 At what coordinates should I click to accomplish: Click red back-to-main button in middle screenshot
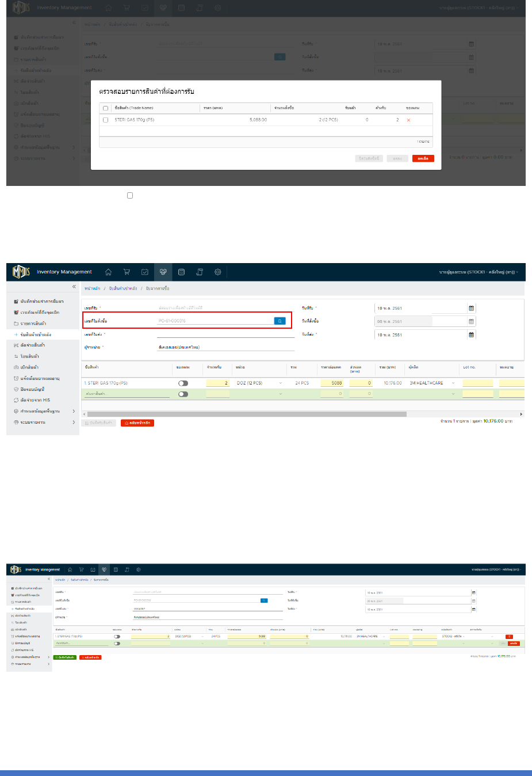137,423
